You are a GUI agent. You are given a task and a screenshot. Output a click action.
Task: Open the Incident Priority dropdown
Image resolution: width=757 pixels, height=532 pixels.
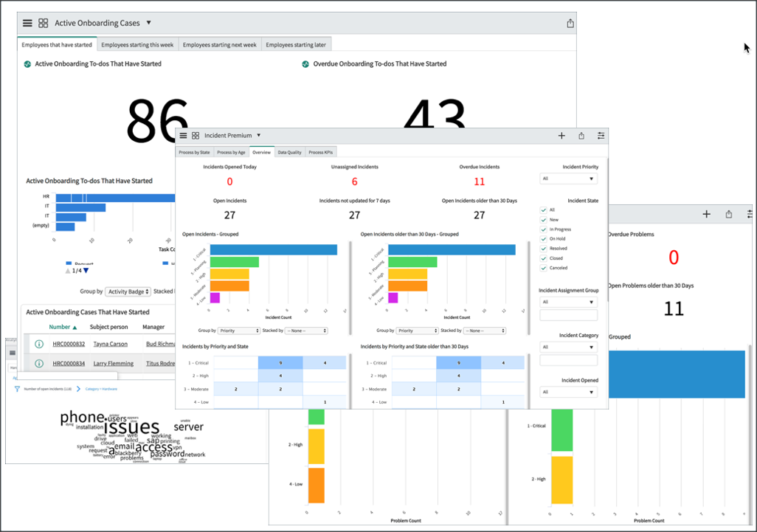pyautogui.click(x=568, y=179)
